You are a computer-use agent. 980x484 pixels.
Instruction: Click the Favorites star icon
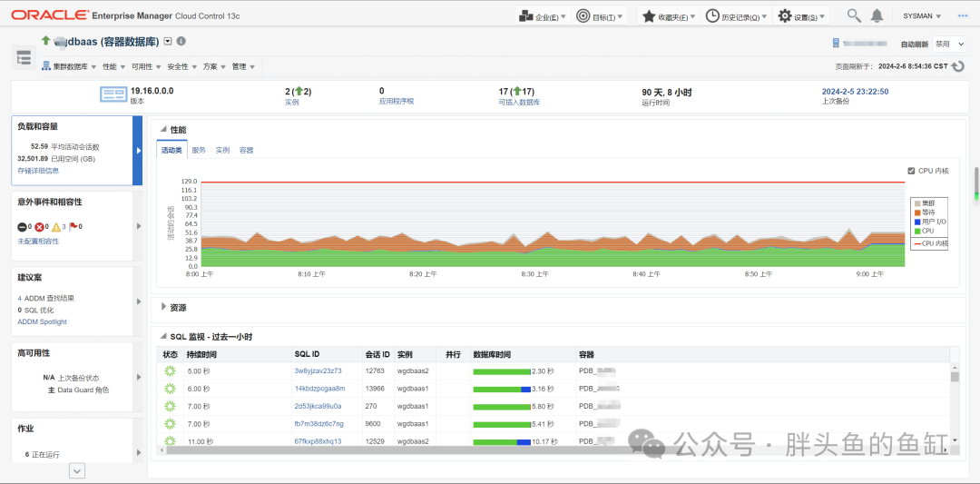[x=649, y=16]
